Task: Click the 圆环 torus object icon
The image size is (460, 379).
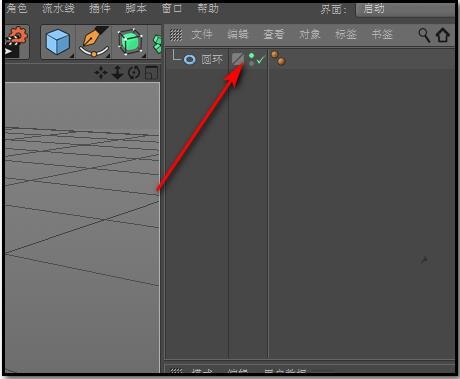Action: [x=190, y=60]
